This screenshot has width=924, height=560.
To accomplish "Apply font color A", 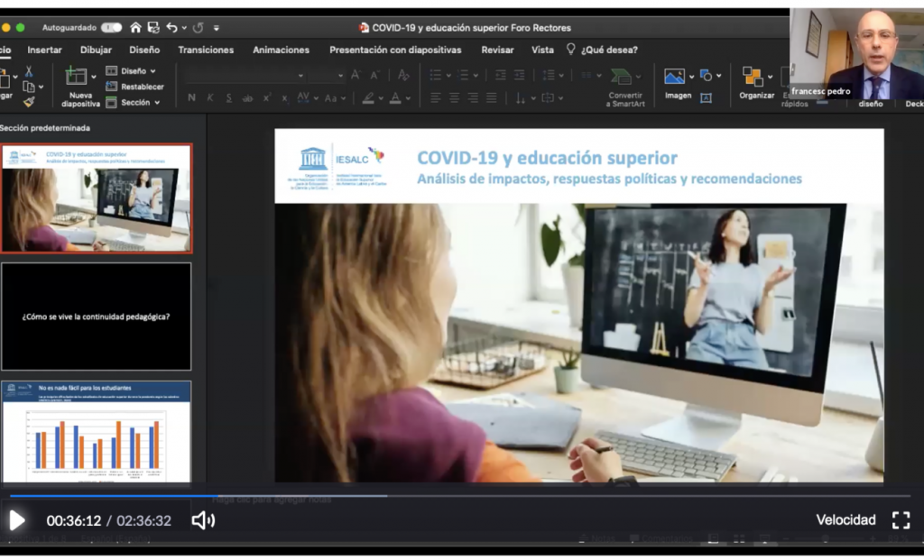I will [395, 97].
